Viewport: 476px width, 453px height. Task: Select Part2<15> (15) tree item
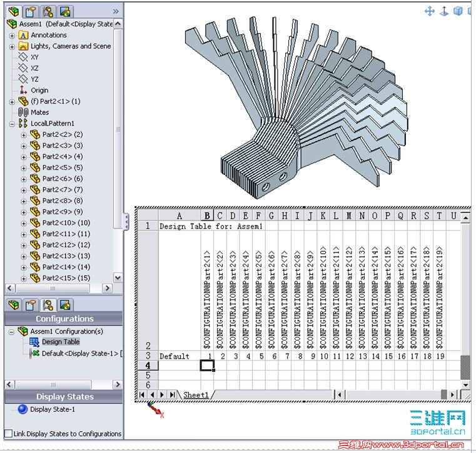(x=66, y=278)
